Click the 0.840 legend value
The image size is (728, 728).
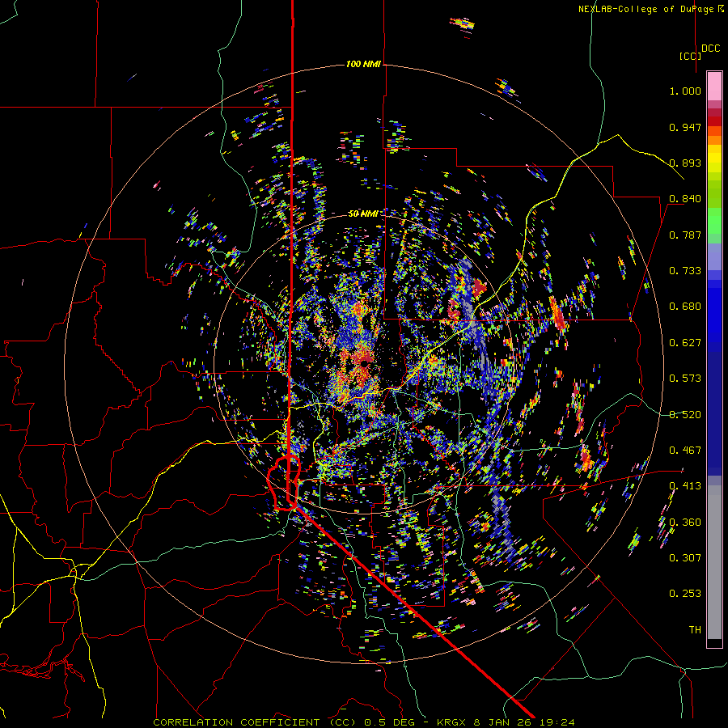click(x=685, y=199)
